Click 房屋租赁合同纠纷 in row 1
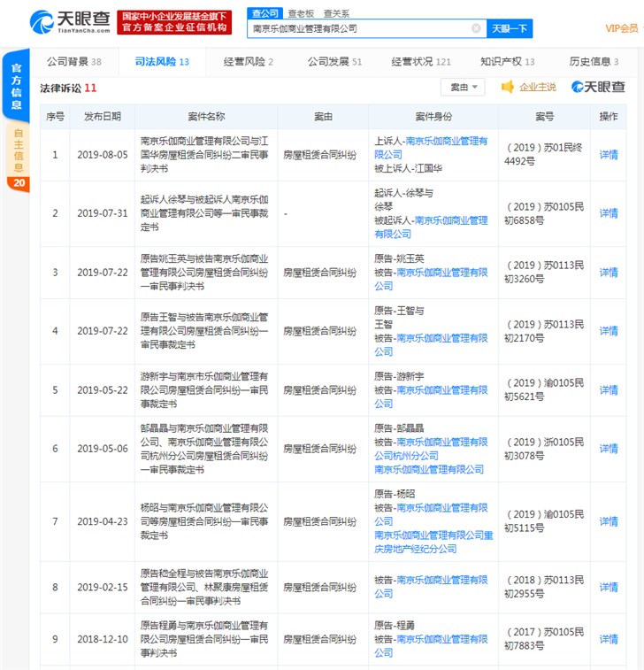 click(x=320, y=155)
